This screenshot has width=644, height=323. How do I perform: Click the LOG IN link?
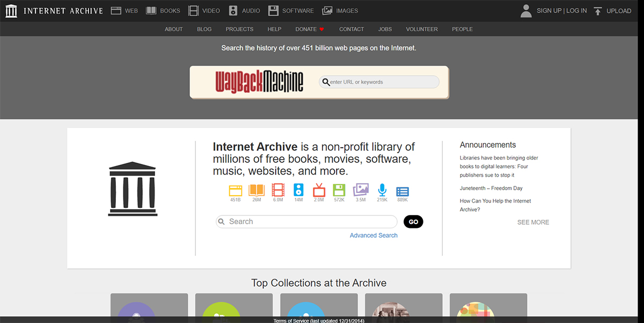pos(576,11)
